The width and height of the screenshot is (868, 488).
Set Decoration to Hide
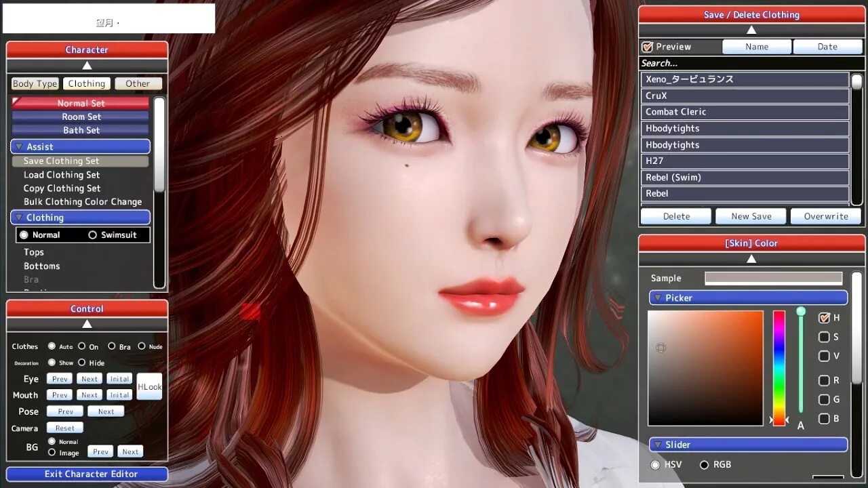point(81,363)
